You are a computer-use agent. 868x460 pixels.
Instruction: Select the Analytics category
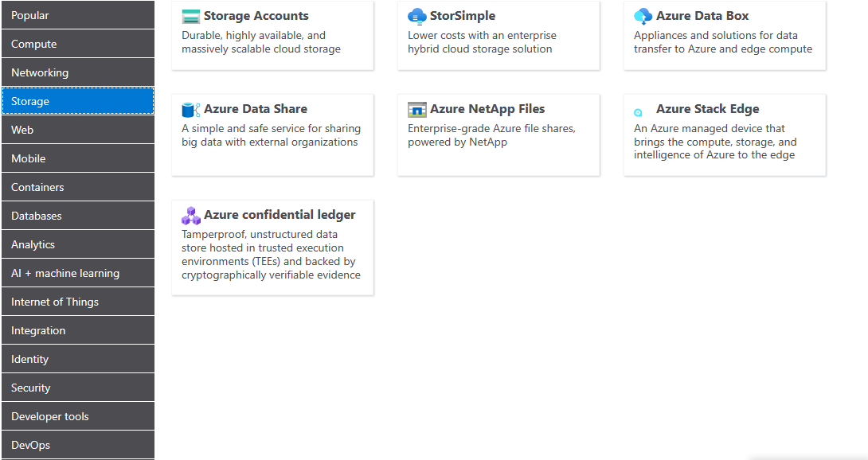click(x=78, y=244)
